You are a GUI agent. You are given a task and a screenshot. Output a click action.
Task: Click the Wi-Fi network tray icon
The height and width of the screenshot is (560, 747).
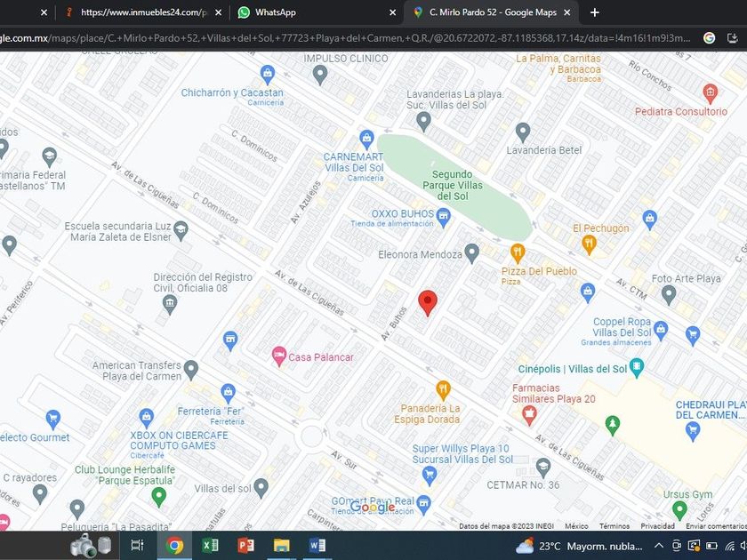click(729, 546)
